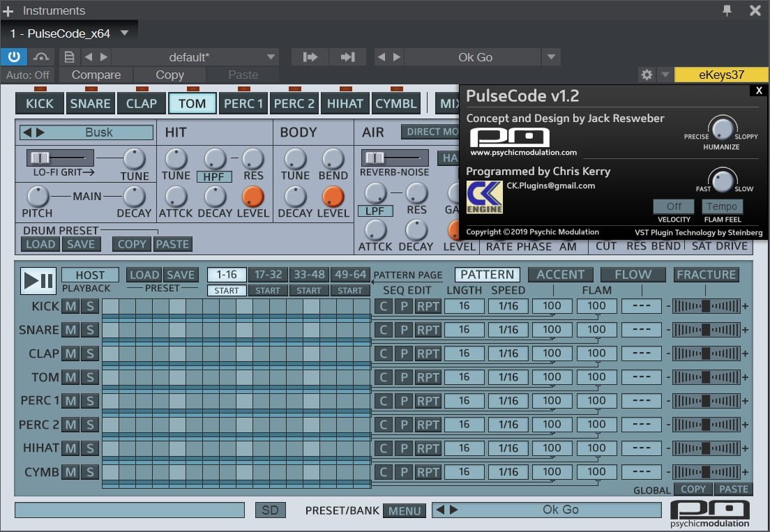Image resolution: width=770 pixels, height=532 pixels.
Task: Expand the default* preset dropdown
Action: pos(271,57)
